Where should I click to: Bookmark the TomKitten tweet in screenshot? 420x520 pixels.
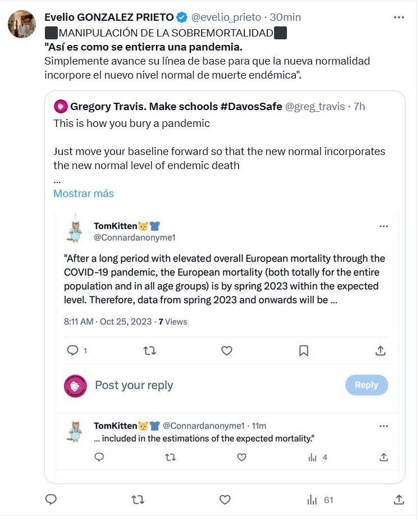304,351
